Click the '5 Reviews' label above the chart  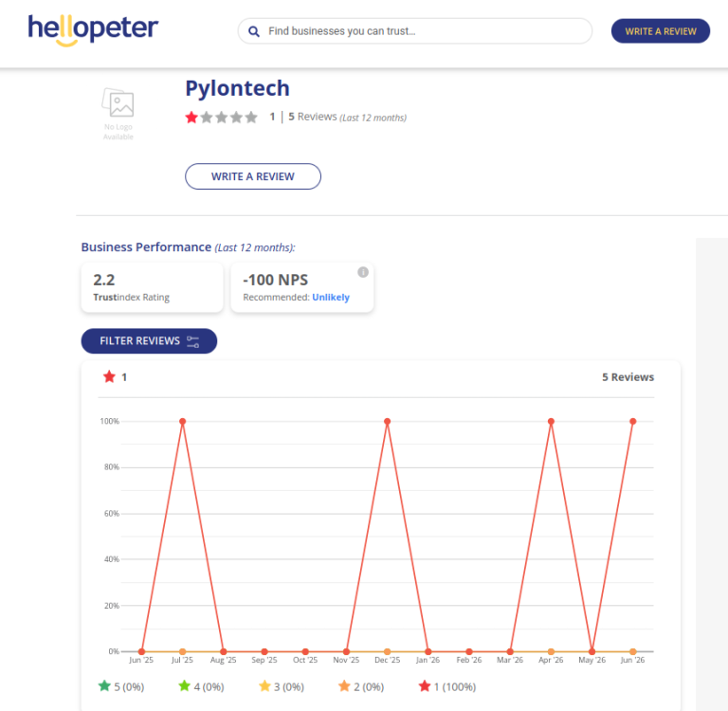628,377
